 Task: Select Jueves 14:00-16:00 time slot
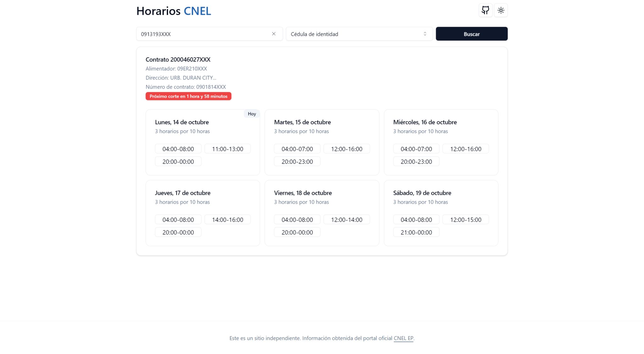point(227,220)
